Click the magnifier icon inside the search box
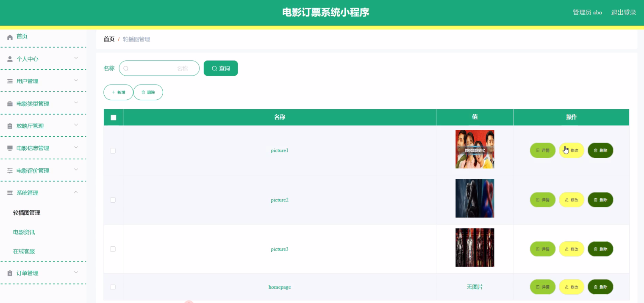This screenshot has width=644, height=303. pyautogui.click(x=126, y=68)
